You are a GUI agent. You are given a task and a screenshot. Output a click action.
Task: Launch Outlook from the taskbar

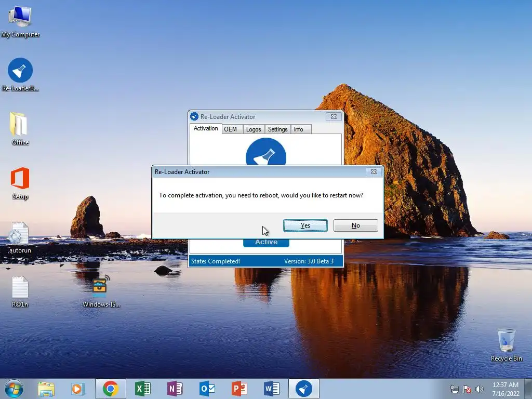pyautogui.click(x=207, y=389)
